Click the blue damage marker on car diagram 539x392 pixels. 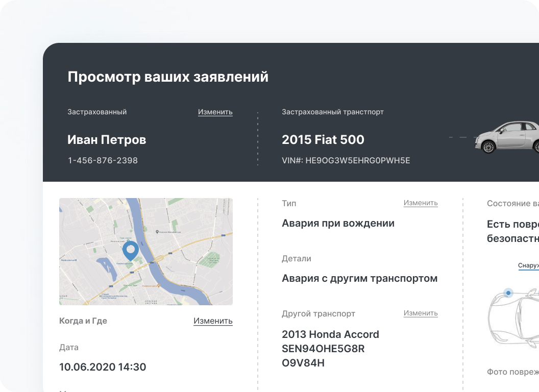click(508, 293)
